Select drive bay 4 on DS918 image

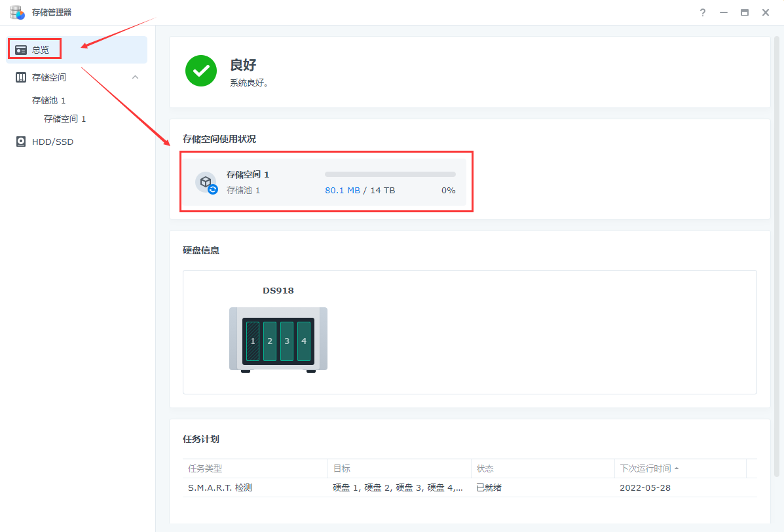tap(304, 341)
